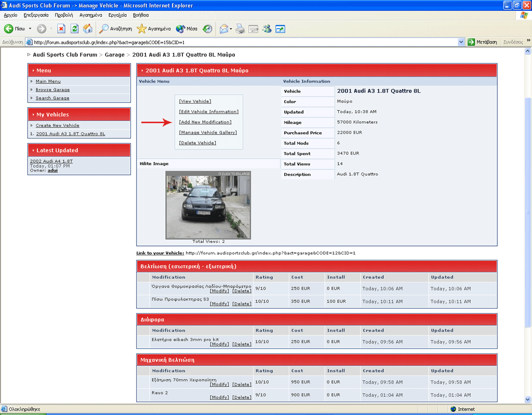Open the Προβολή menu

point(63,15)
